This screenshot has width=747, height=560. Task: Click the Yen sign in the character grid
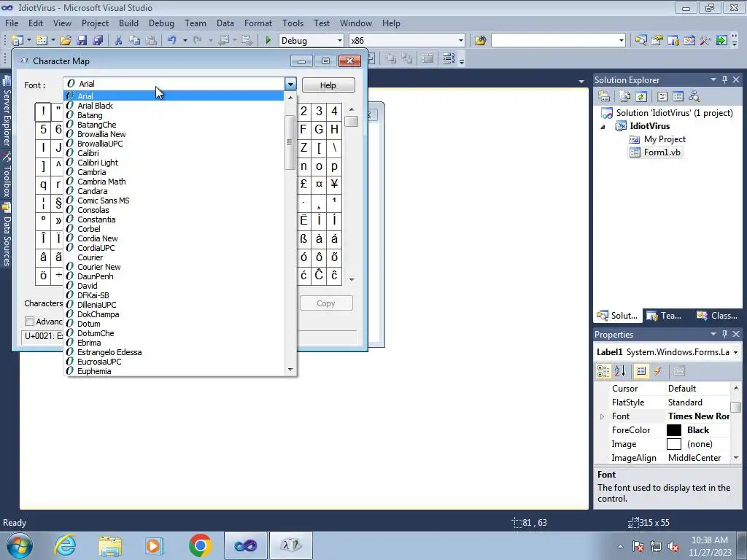tap(334, 184)
